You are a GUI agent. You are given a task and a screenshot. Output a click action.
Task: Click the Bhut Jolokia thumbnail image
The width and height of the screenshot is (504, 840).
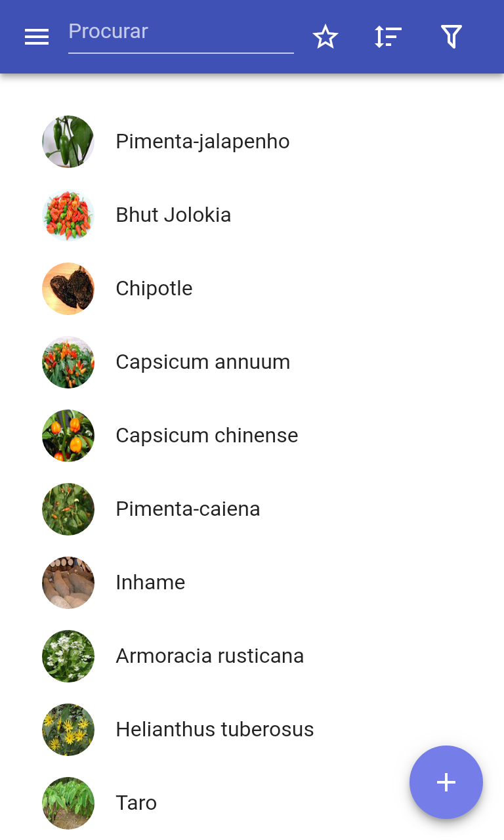pos(68,215)
